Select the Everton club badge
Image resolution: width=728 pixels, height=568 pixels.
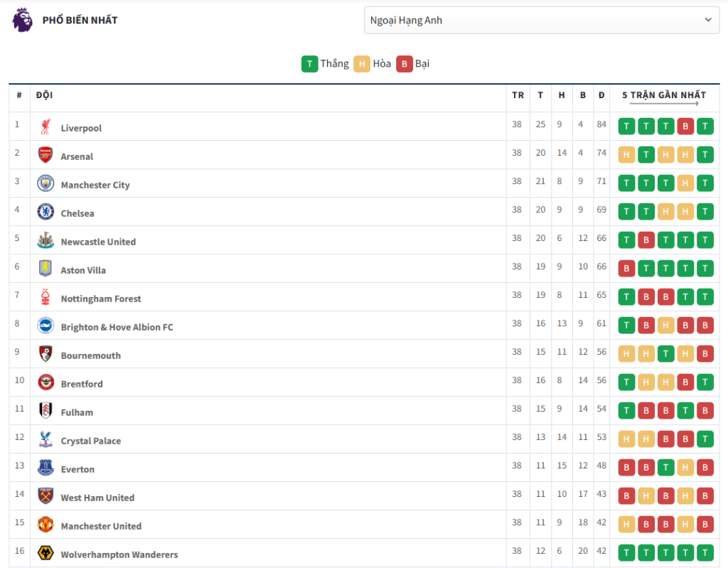pos(45,468)
